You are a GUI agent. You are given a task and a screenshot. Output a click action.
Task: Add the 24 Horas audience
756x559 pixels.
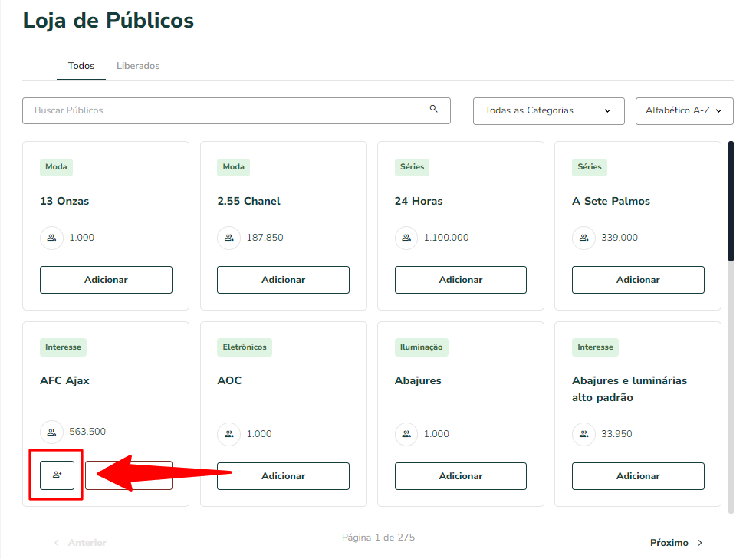click(461, 280)
